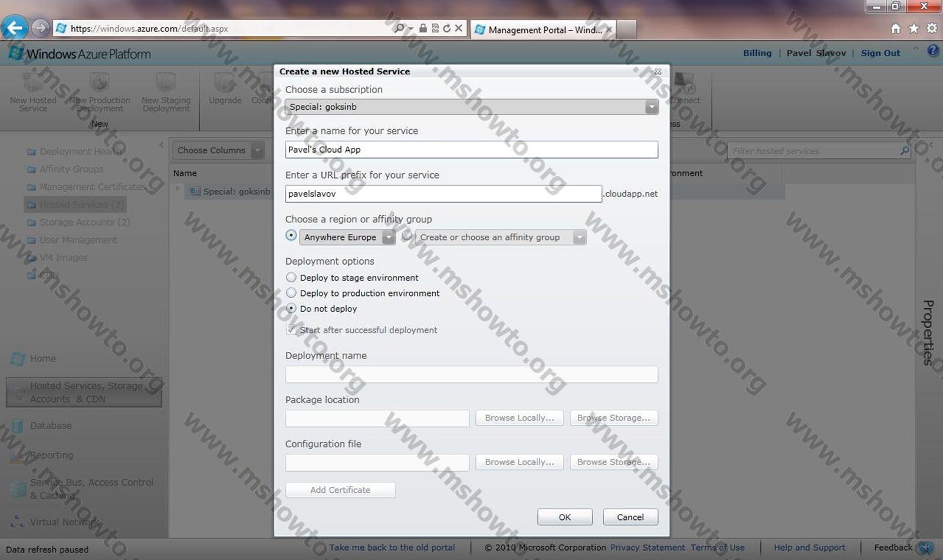
Task: Select Deployment Health tree item
Action: coord(74,151)
